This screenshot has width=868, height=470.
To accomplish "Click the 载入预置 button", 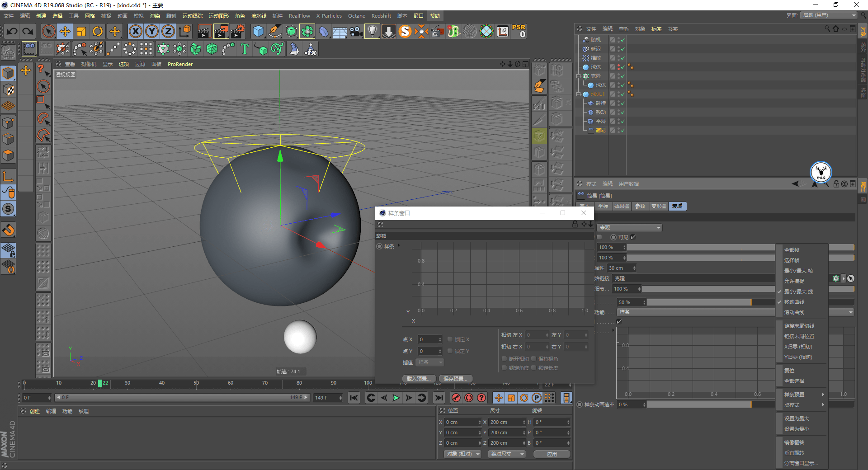I will click(x=419, y=379).
